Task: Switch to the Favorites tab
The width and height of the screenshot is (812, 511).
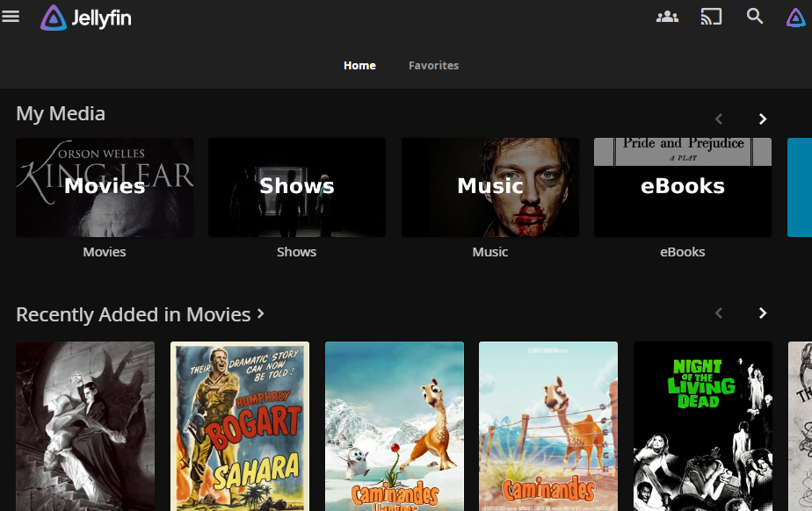Action: tap(433, 66)
